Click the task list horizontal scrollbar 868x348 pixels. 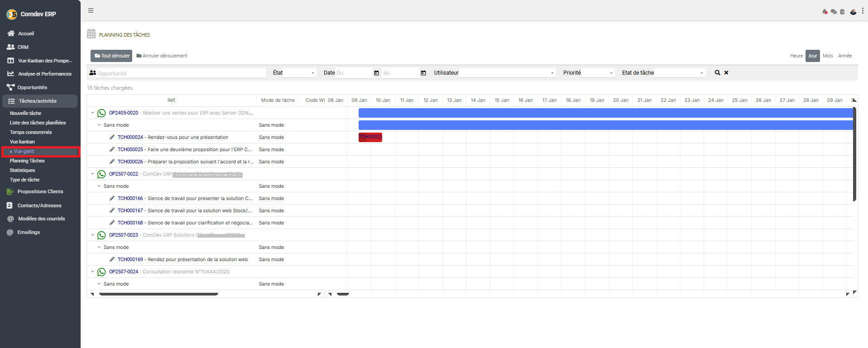158,294
